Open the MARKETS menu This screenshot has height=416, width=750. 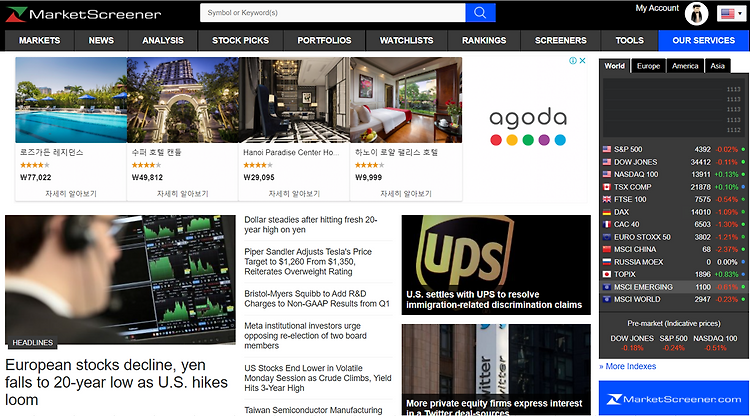[x=40, y=41]
